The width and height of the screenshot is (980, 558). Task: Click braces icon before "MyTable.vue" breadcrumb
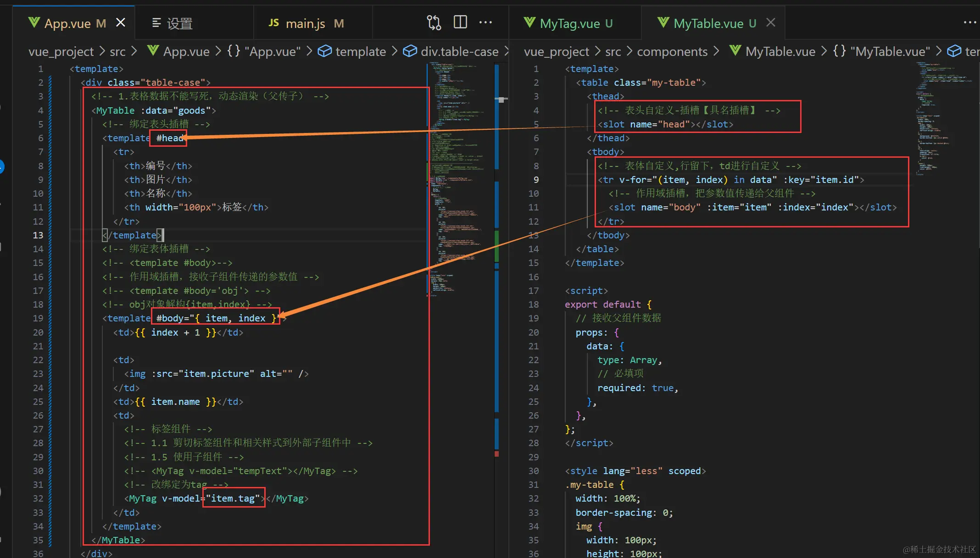point(840,51)
